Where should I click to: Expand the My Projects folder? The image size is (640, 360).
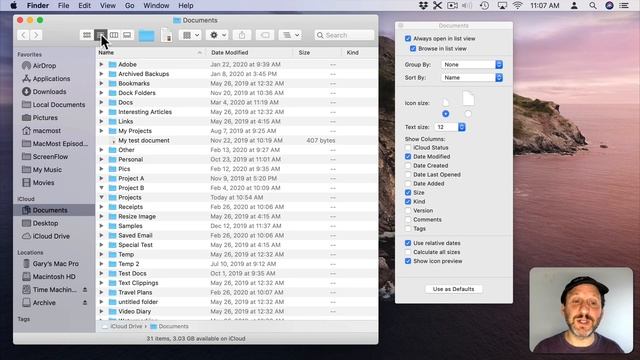point(101,131)
